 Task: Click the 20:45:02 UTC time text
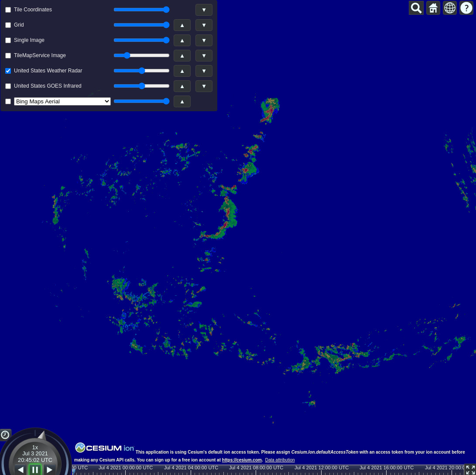point(35,460)
